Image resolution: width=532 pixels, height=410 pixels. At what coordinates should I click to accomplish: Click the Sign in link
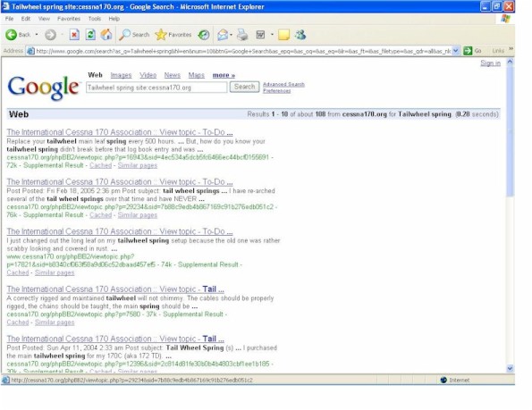click(490, 63)
